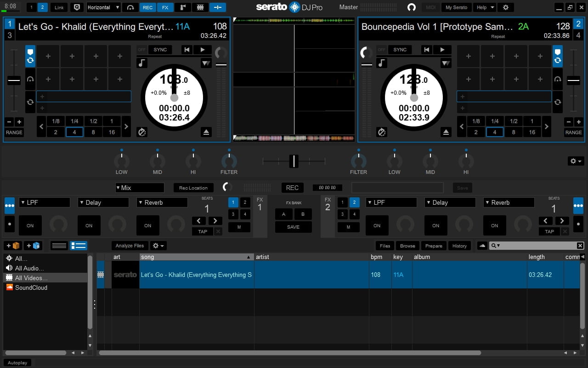Switch library to album art list view

[x=79, y=246]
